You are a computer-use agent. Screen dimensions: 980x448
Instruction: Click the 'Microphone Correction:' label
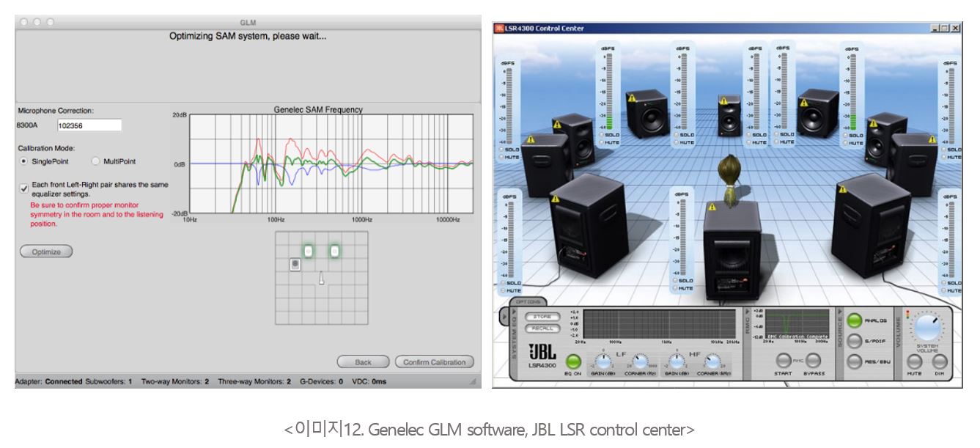coord(56,111)
